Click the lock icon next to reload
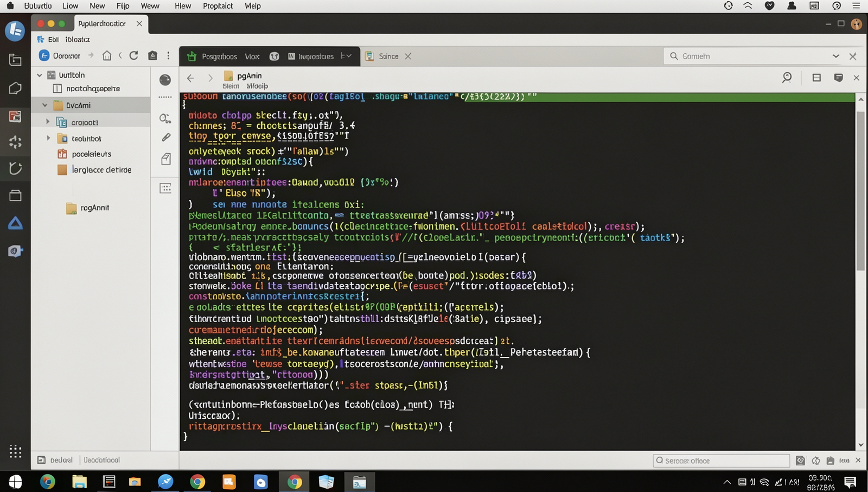868x492 pixels. 152,55
